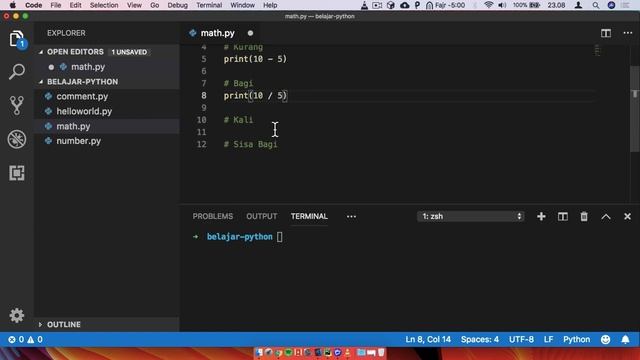The height and width of the screenshot is (360, 640).
Task: Open the Explorer view in activity bar
Action: coord(17,39)
